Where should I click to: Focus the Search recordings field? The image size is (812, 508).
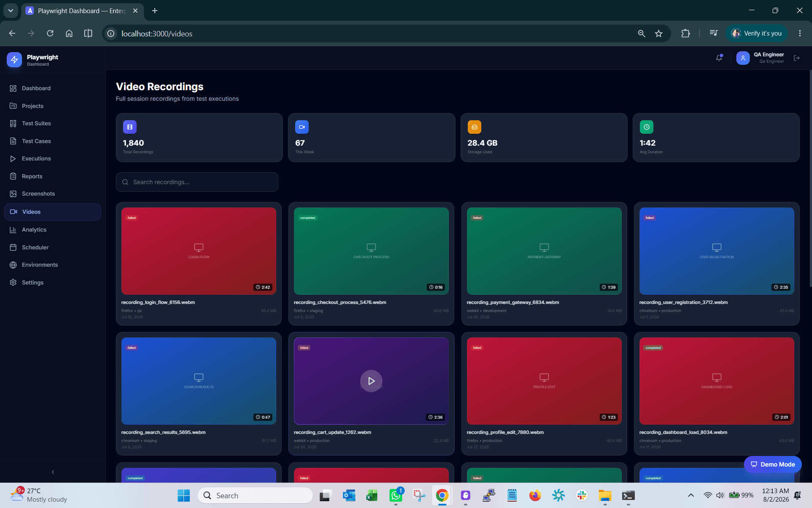pyautogui.click(x=197, y=182)
